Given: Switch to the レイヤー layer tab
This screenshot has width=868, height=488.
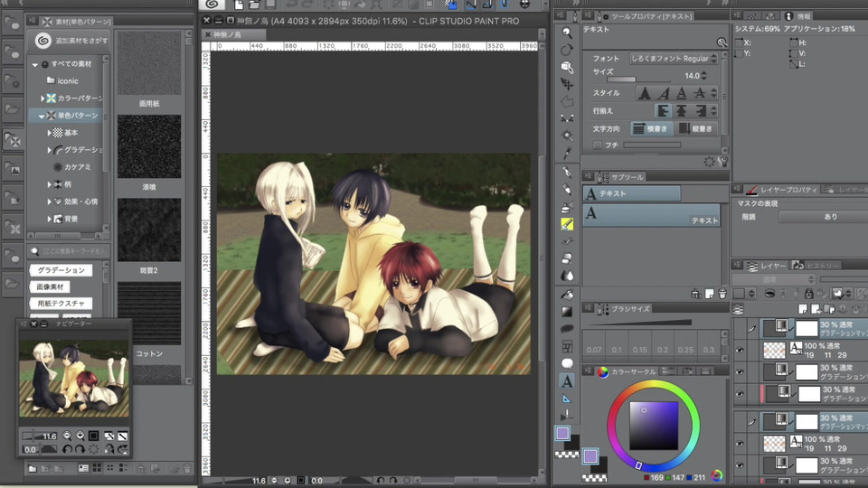Looking at the screenshot, I should pyautogui.click(x=767, y=266).
